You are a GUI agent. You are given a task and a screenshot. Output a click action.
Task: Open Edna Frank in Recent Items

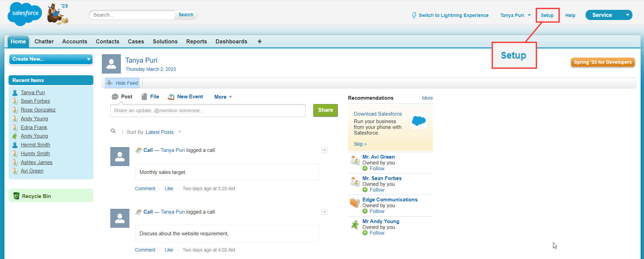point(34,127)
